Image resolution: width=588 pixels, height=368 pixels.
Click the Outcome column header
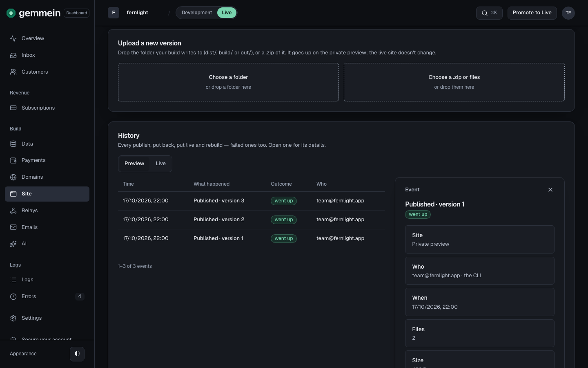point(281,184)
